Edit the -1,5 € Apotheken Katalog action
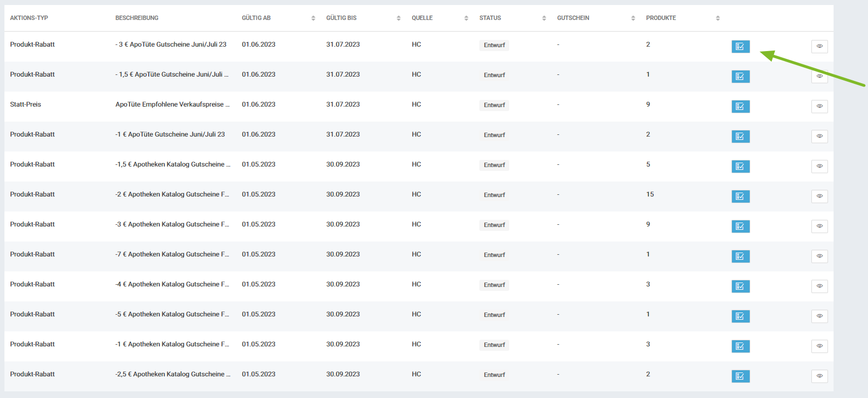868x398 pixels. point(740,167)
